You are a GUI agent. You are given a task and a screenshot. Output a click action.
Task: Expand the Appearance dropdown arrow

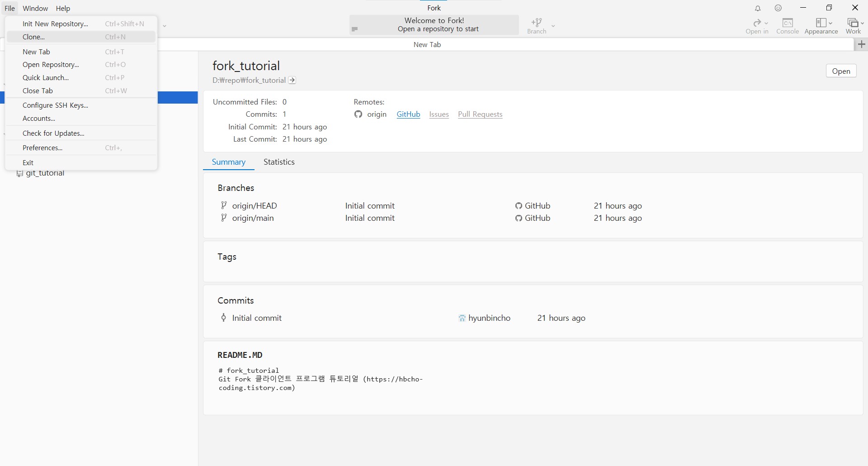click(830, 23)
